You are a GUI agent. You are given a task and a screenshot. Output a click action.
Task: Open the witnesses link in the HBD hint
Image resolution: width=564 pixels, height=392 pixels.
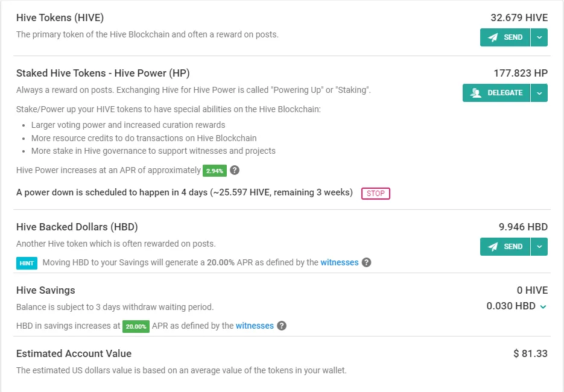point(339,262)
